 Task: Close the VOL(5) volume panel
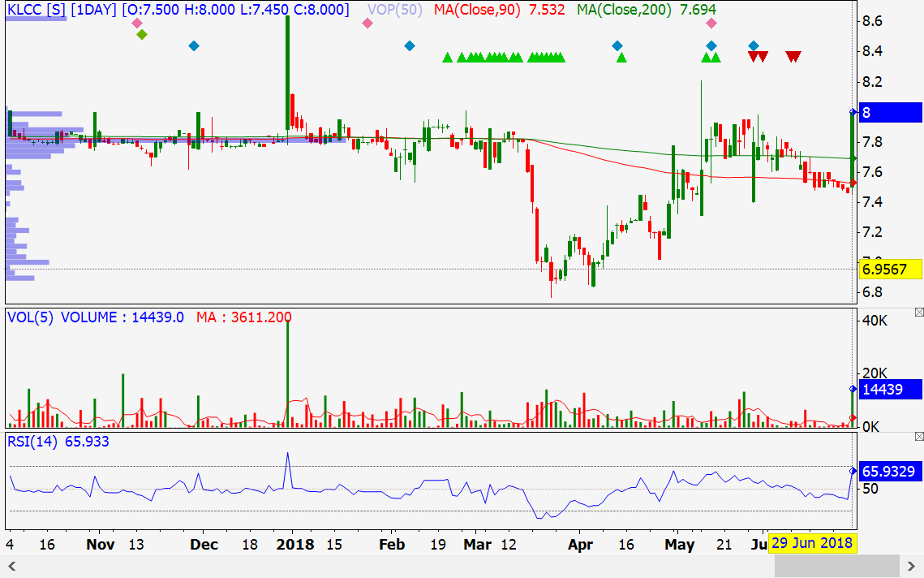pos(918,313)
